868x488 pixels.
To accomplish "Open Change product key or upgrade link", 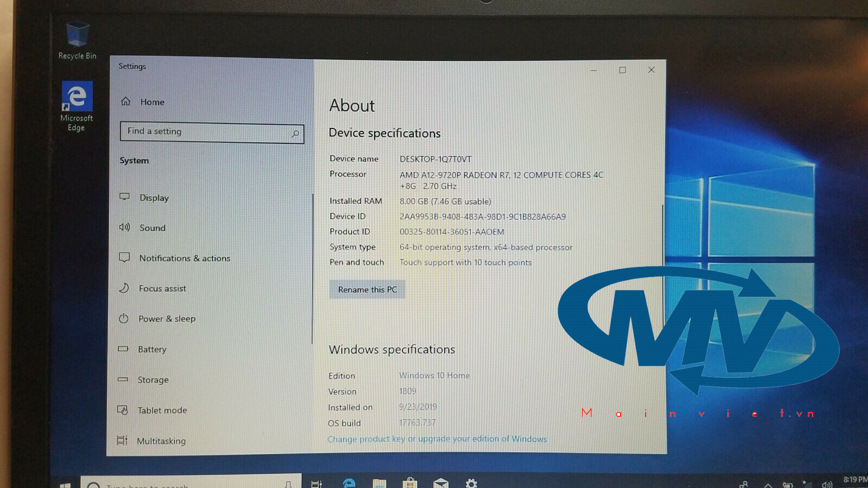I will pyautogui.click(x=437, y=439).
